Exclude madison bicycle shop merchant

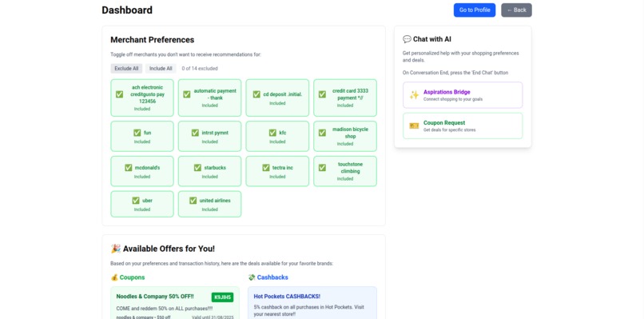345,136
